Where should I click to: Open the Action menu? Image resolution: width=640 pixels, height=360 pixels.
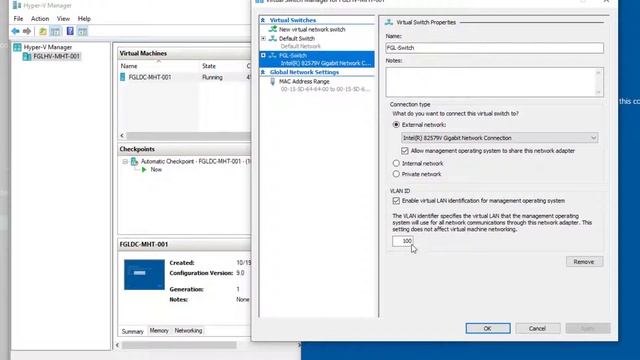pyautogui.click(x=40, y=19)
